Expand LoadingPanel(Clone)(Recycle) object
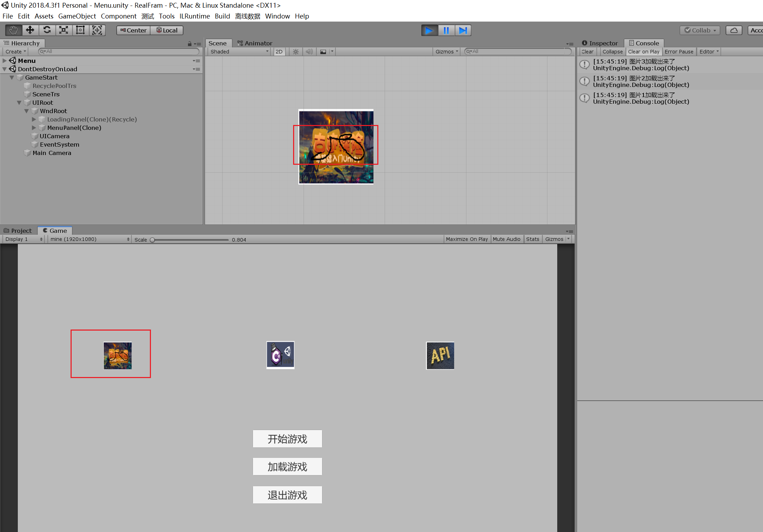Image resolution: width=763 pixels, height=532 pixels. [x=34, y=119]
